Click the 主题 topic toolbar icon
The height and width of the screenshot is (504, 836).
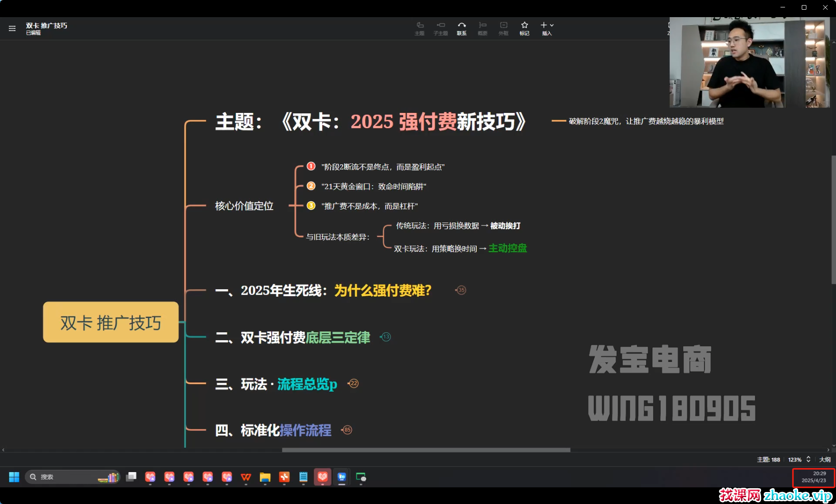(x=420, y=28)
